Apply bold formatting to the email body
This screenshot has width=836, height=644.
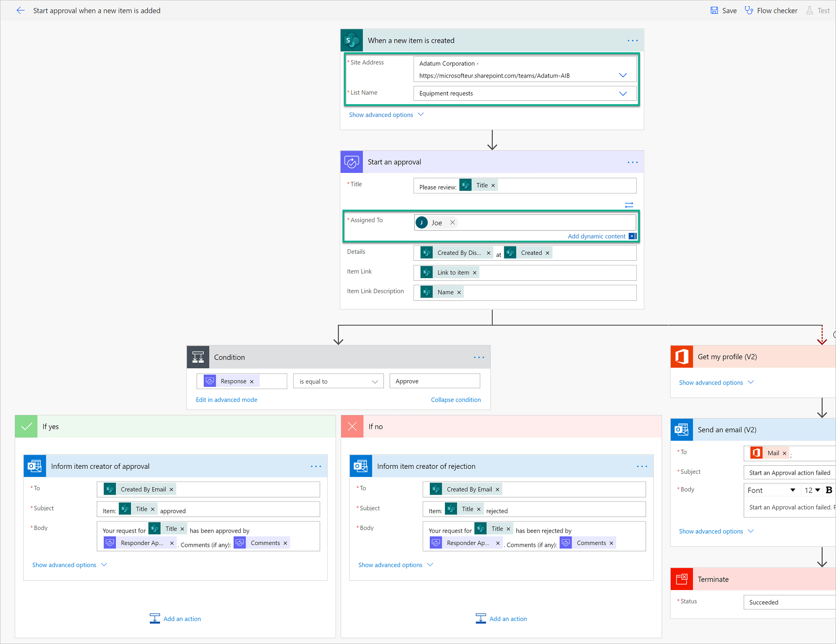click(x=829, y=490)
